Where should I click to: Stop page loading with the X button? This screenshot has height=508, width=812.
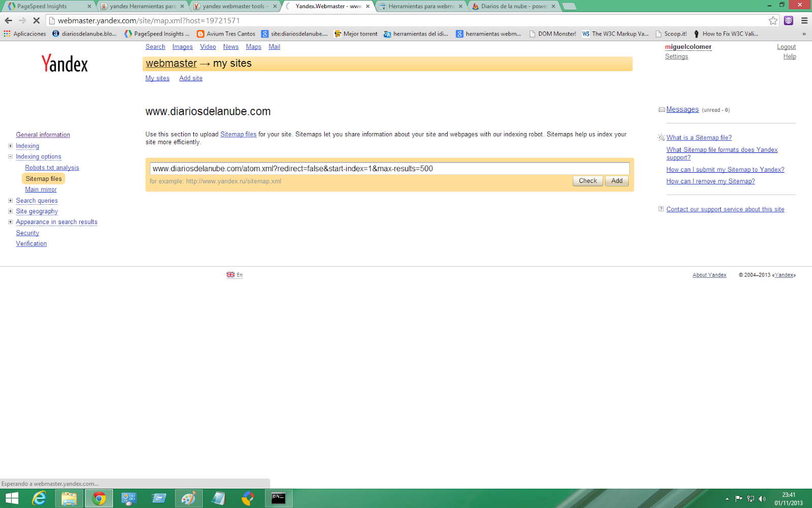pos(37,20)
